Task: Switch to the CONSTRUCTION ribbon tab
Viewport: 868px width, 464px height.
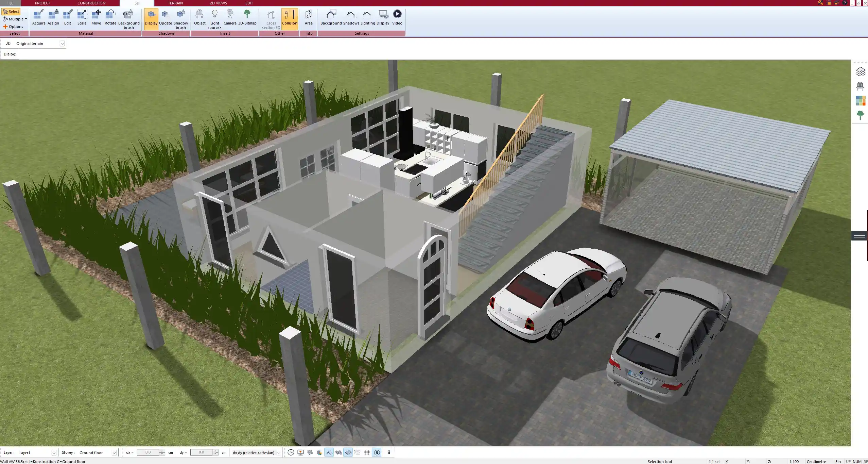Action: click(x=91, y=3)
